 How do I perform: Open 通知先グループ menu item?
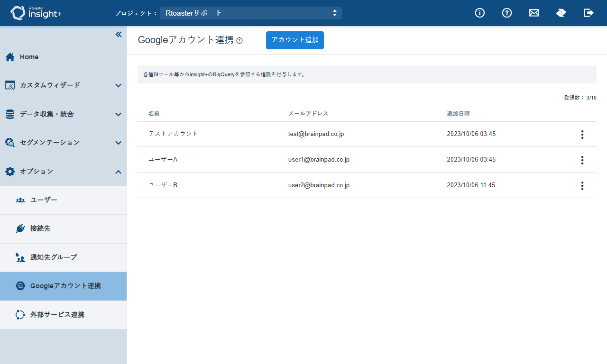pyautogui.click(x=64, y=257)
